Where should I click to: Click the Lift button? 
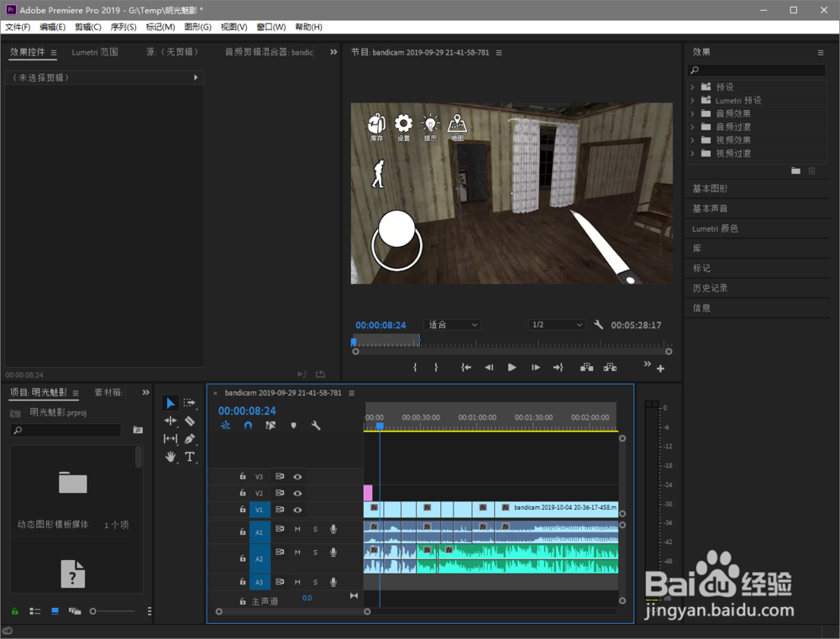click(586, 368)
